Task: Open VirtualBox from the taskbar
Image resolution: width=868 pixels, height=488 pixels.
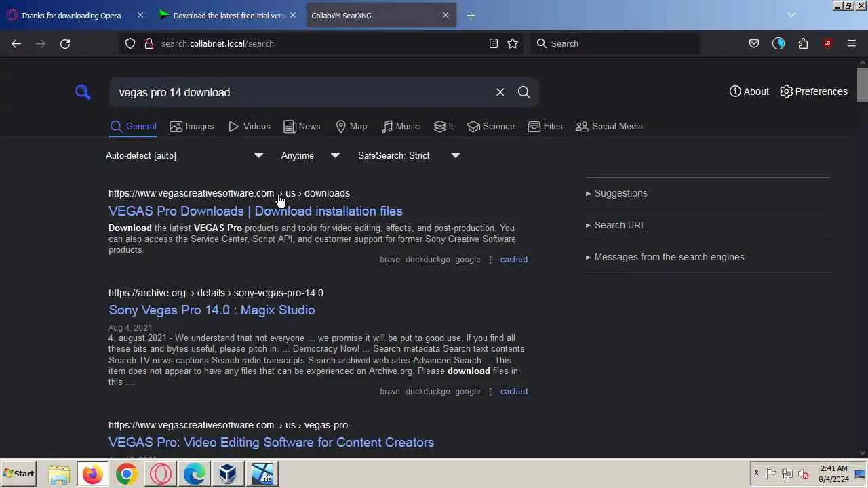Action: (x=229, y=474)
